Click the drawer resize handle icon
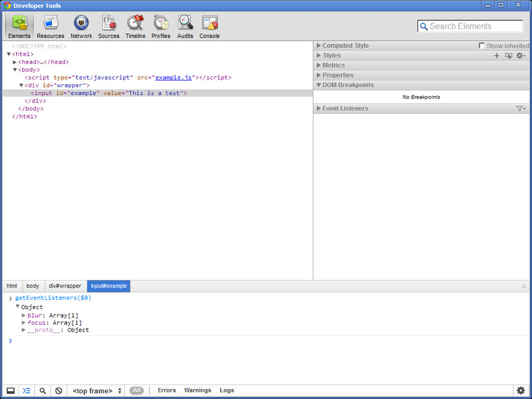Viewport: 532px width, 399px height. 524,286
